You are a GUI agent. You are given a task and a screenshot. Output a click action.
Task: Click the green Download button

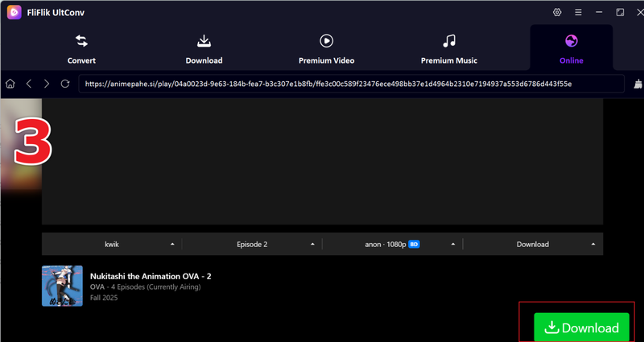581,328
